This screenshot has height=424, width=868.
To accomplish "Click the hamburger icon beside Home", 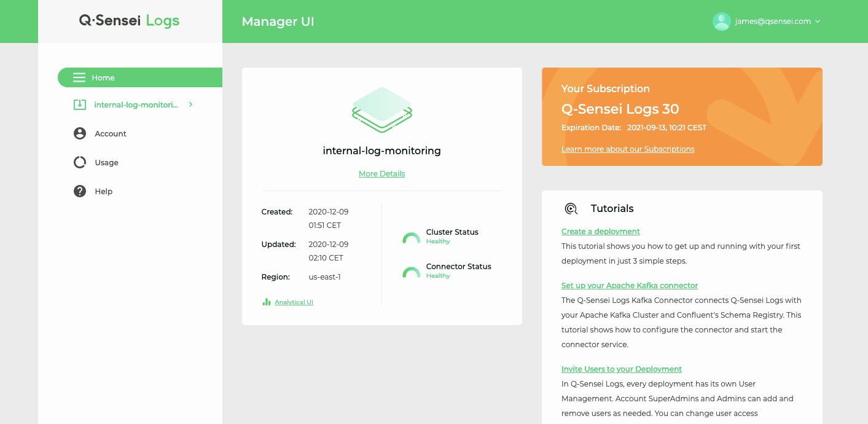I will (79, 77).
